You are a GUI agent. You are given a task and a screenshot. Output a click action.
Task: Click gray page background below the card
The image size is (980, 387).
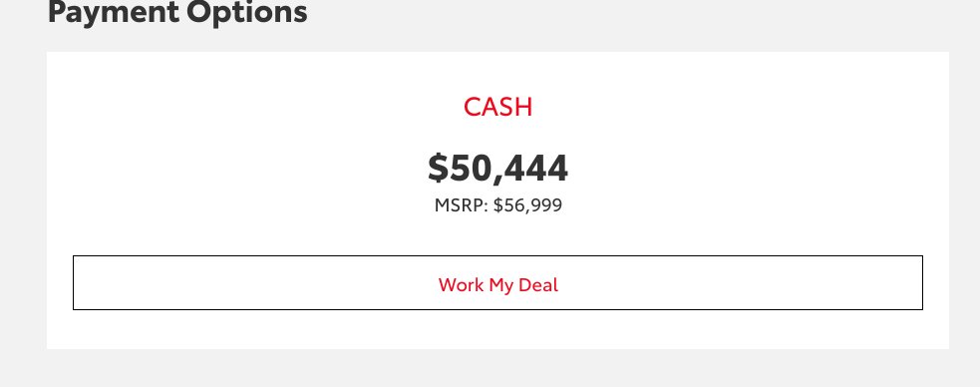pyautogui.click(x=497, y=369)
